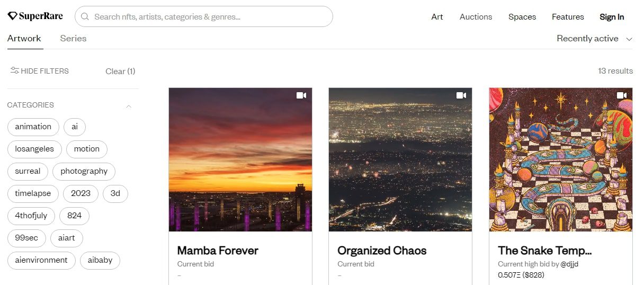Image resolution: width=644 pixels, height=285 pixels.
Task: Enable the photography category filter
Action: point(84,171)
